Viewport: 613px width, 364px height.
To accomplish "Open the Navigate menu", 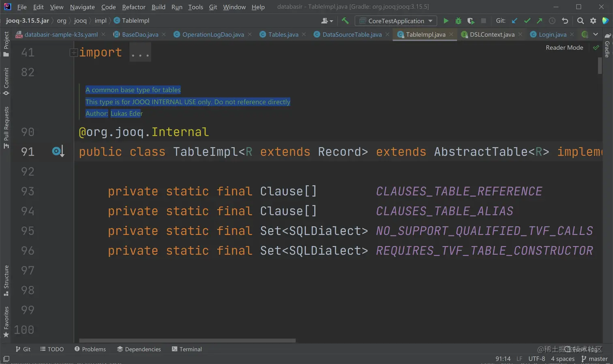I will 82,7.
